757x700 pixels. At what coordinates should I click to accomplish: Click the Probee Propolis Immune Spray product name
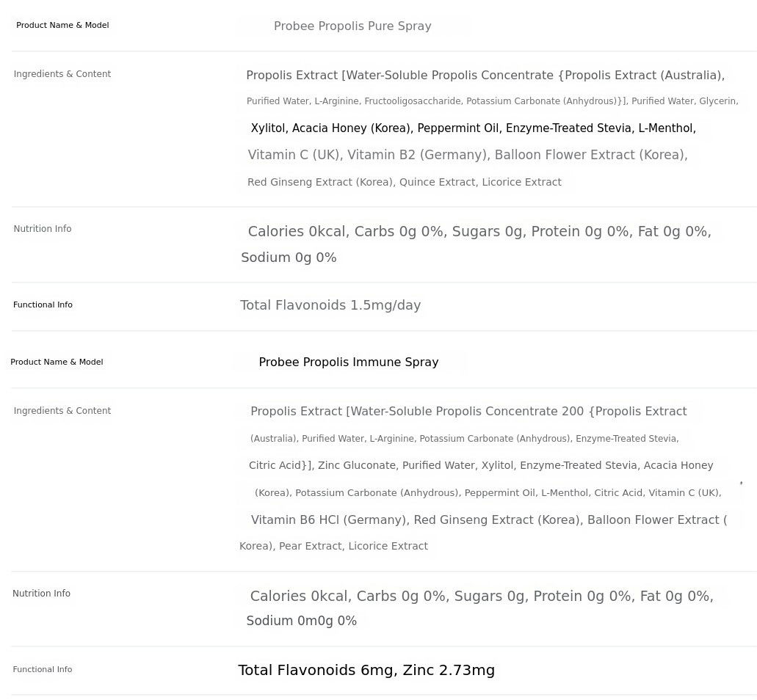pos(348,362)
